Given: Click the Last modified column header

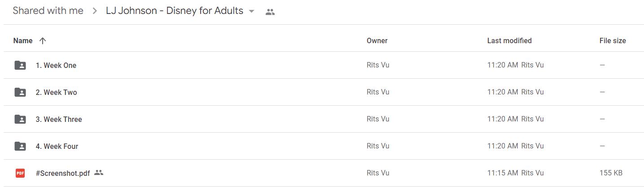Looking at the screenshot, I should coord(509,40).
